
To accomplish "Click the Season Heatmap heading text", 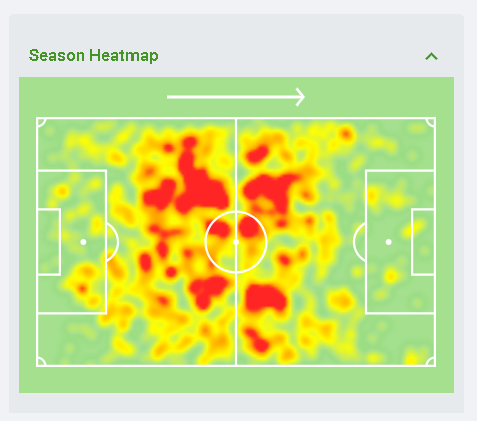I will click(93, 56).
